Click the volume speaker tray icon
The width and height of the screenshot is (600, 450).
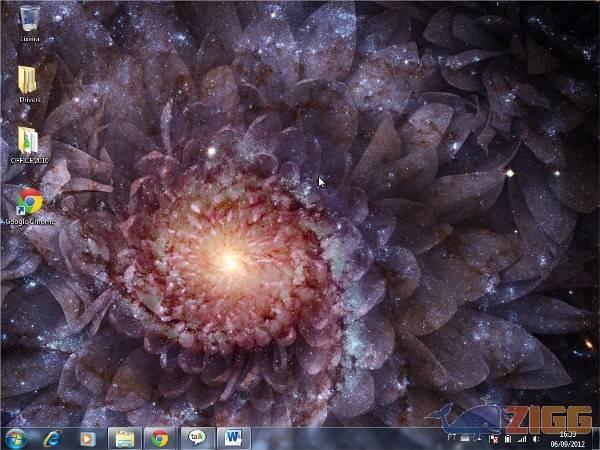click(x=536, y=439)
